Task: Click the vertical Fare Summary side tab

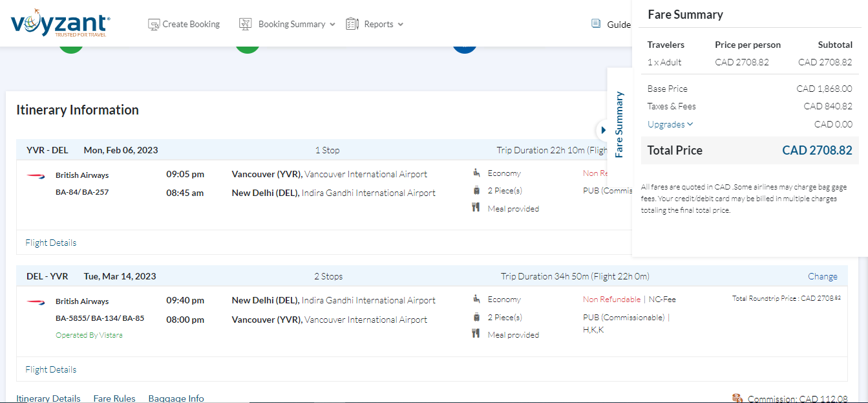Action: [x=619, y=124]
